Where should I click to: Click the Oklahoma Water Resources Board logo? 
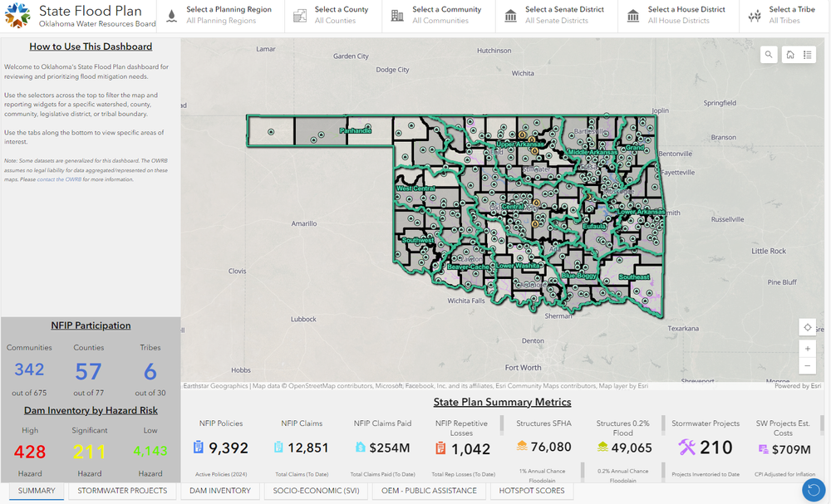point(18,16)
